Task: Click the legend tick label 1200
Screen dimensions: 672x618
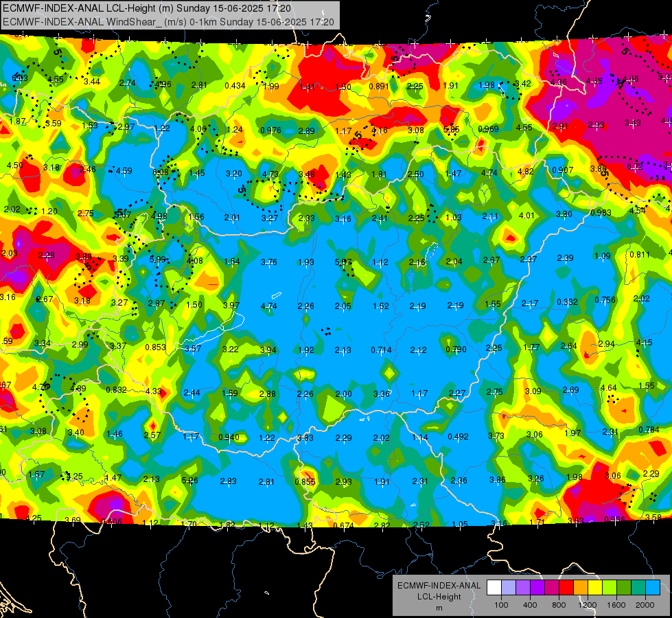Action: (x=587, y=605)
